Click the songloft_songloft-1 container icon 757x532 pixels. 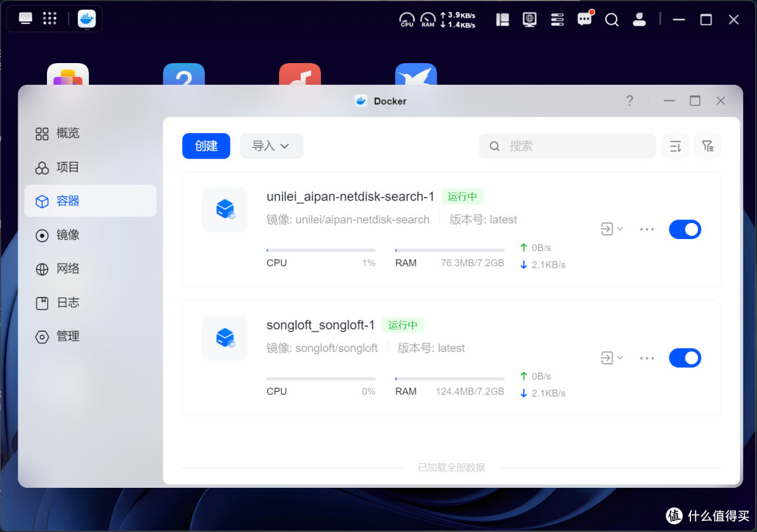point(225,338)
